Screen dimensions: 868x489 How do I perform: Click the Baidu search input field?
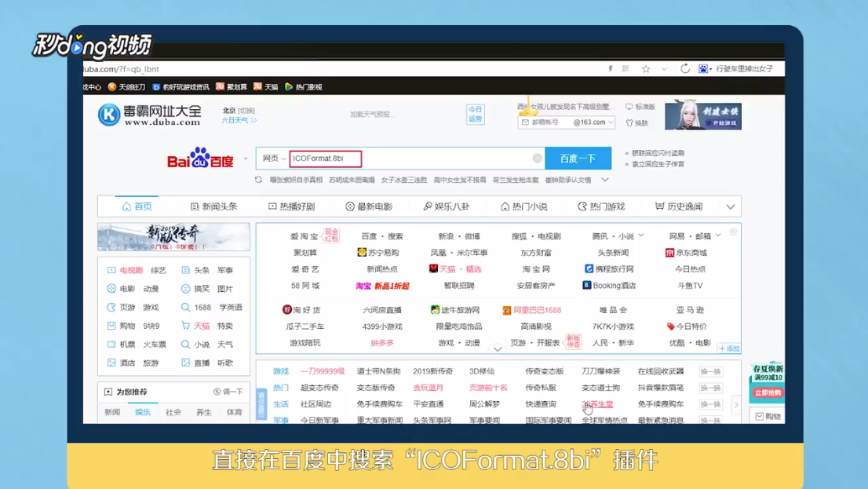click(x=410, y=159)
